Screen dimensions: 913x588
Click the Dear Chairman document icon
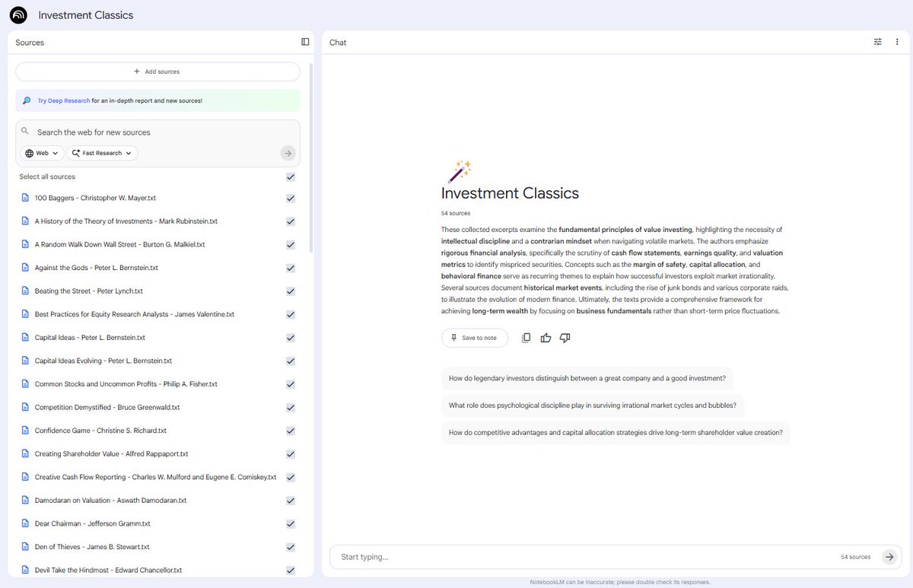(25, 523)
